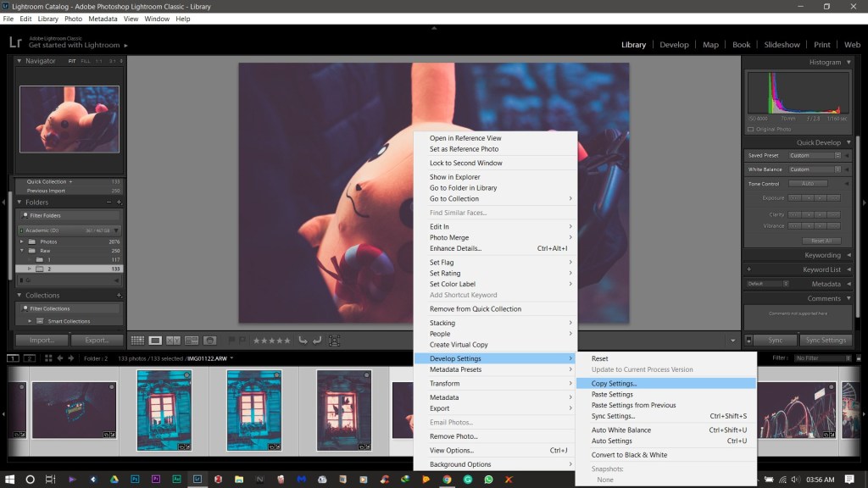868x488 pixels.
Task: Click the Import... button
Action: pos(42,341)
